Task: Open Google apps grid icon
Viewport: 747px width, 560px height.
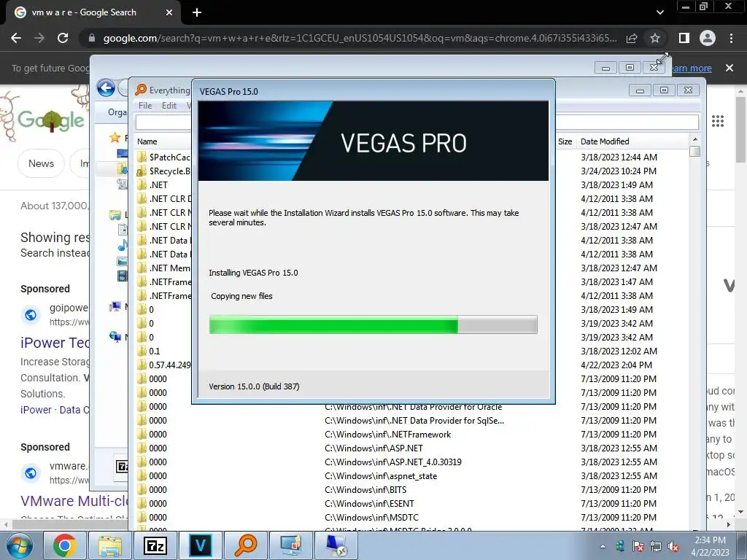Action: pos(718,121)
